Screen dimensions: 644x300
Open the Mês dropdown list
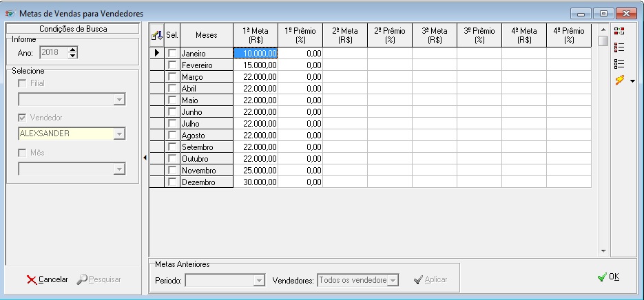point(119,169)
